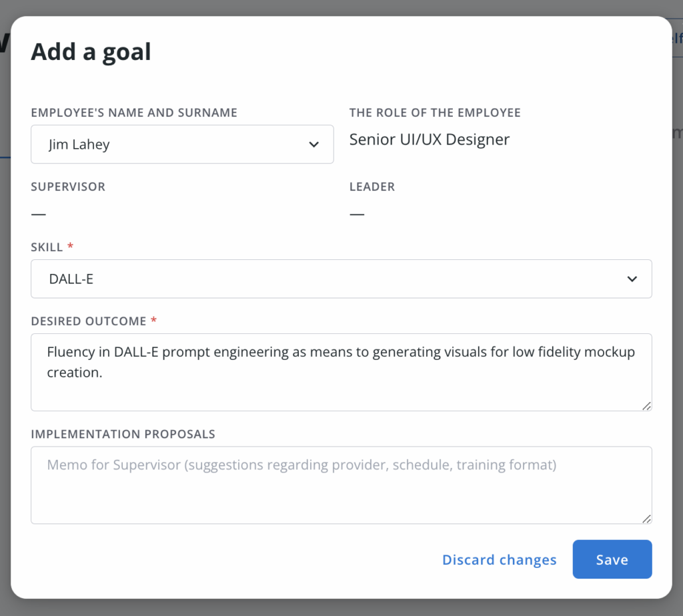Click the Discard changes link
The height and width of the screenshot is (616, 683).
tap(499, 560)
